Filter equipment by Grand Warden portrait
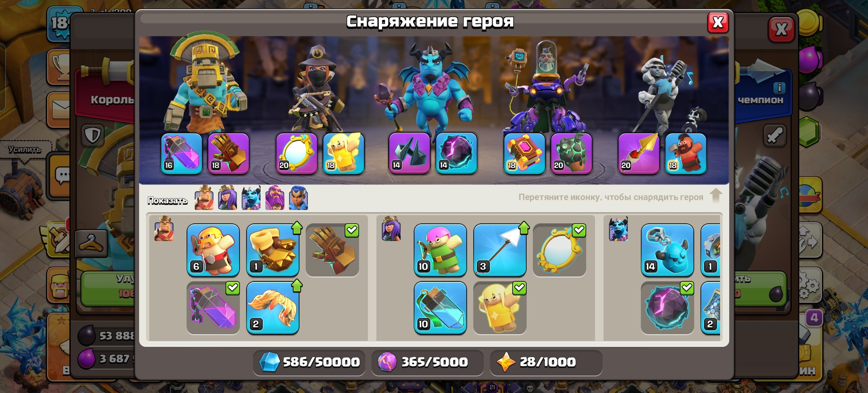Screen dimensions: 868x393 point(275,198)
